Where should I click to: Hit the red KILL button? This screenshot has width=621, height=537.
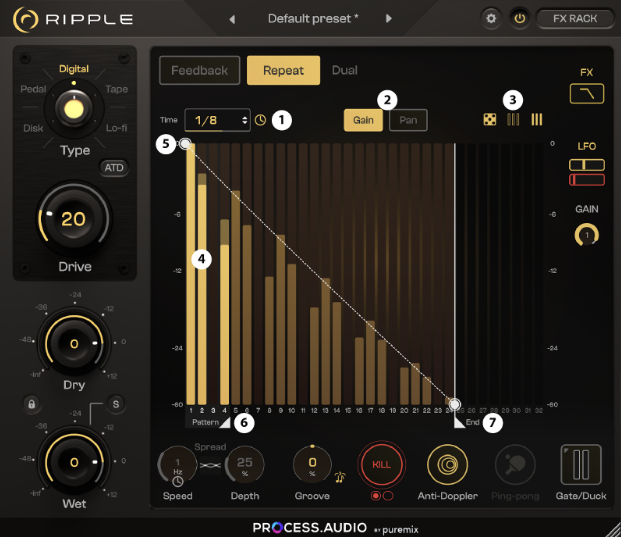(381, 465)
